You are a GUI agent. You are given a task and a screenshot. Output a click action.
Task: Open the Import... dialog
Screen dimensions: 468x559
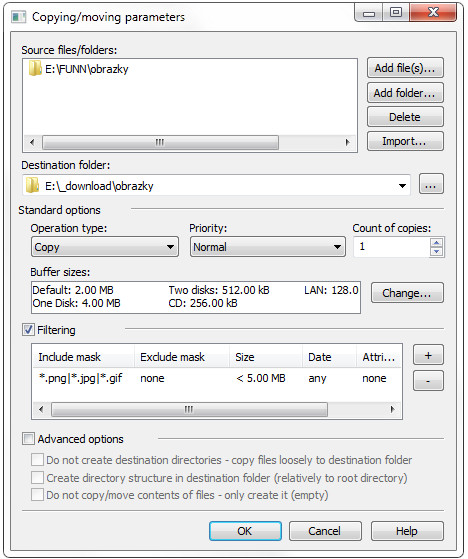(x=405, y=141)
